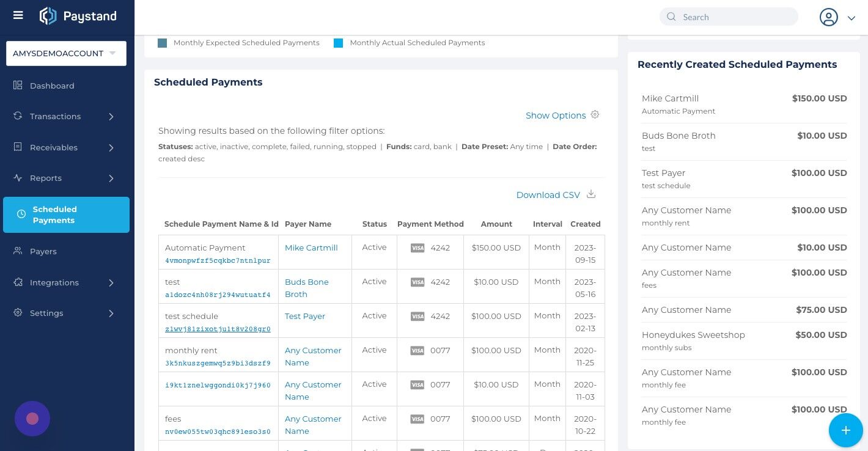Click the gear icon beside Show Options
868x451 pixels.
(x=595, y=114)
